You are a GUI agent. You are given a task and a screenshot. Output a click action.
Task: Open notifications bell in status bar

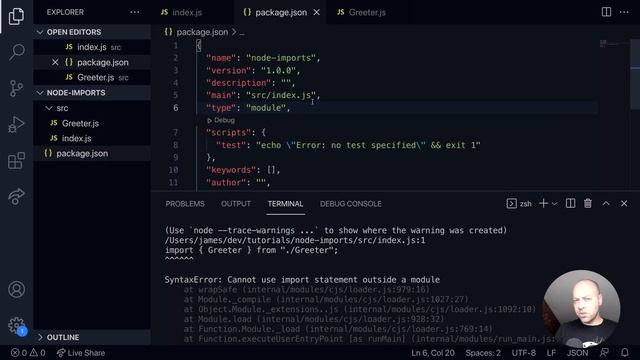coord(625,353)
